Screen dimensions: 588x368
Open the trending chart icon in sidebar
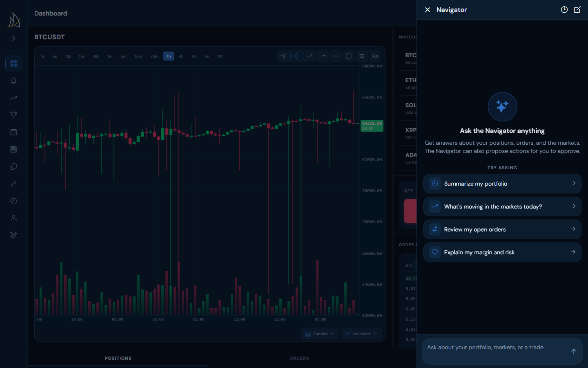point(13,98)
